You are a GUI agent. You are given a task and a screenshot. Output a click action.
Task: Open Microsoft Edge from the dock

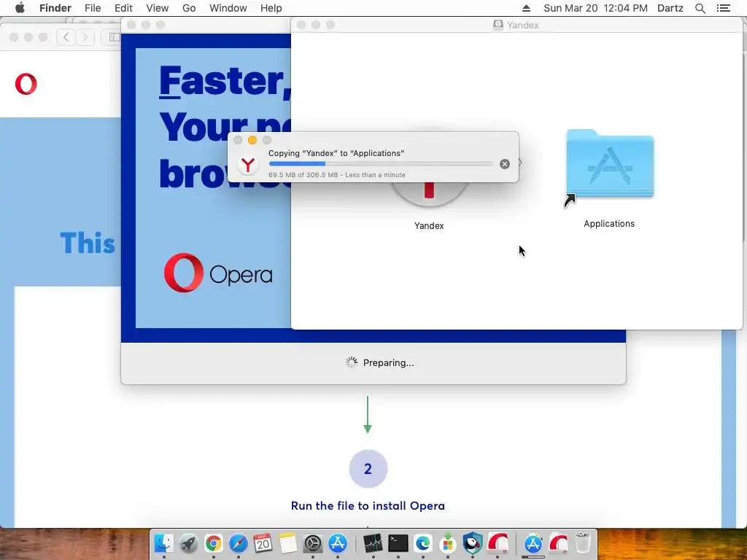pyautogui.click(x=422, y=543)
